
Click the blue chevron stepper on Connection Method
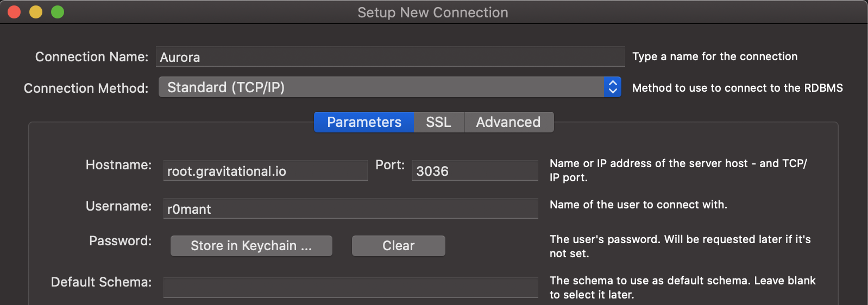(612, 87)
